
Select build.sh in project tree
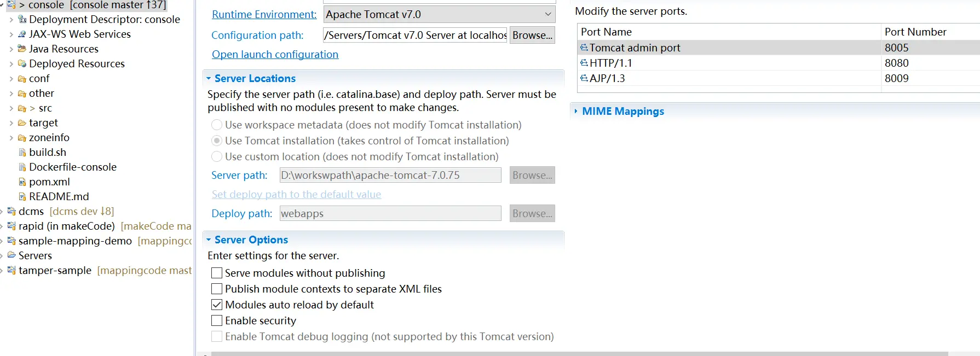tap(48, 152)
